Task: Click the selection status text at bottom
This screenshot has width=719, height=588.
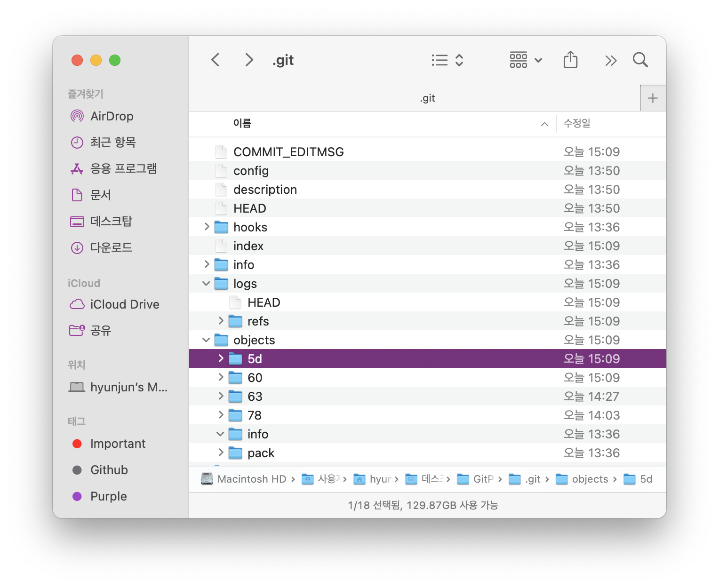Action: tap(423, 505)
